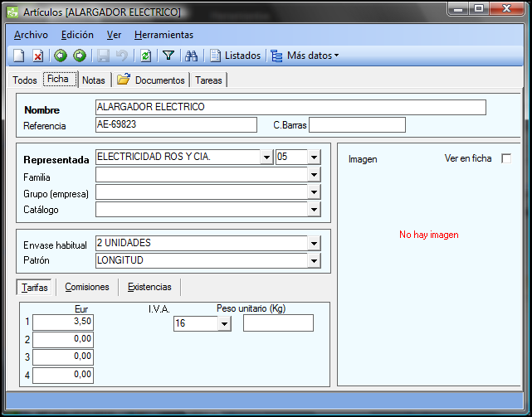Close the Artículos window
The height and width of the screenshot is (417, 532).
pos(506,9)
